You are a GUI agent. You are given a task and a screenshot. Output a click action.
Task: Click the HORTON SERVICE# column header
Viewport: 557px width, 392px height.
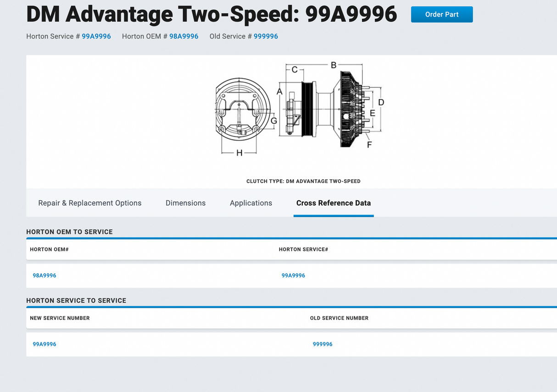tap(303, 249)
